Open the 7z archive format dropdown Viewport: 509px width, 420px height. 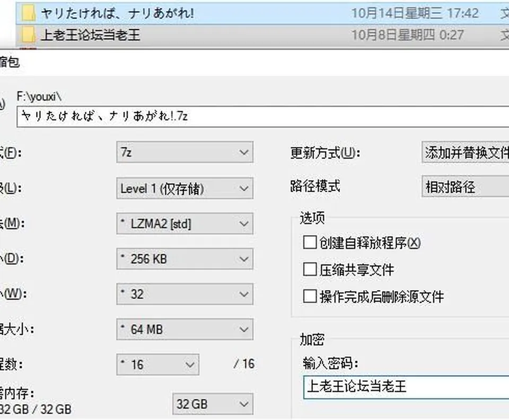[185, 152]
